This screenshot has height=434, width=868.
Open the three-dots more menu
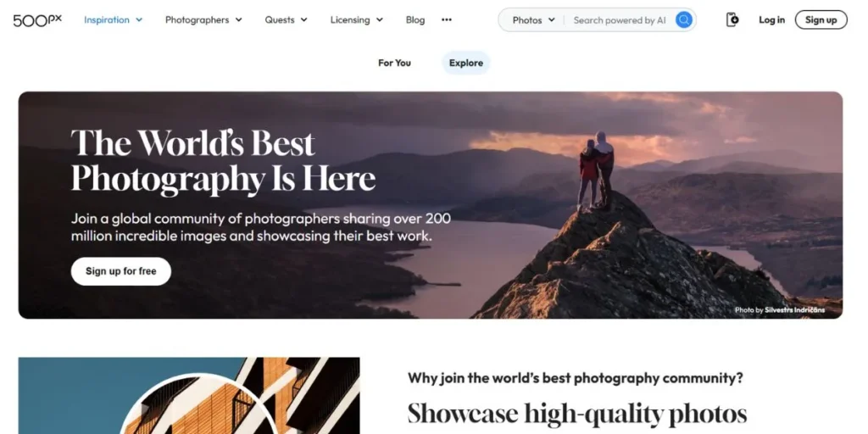coord(447,20)
